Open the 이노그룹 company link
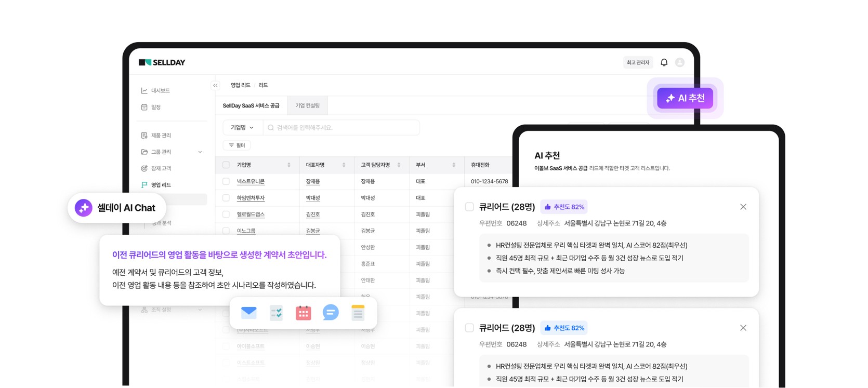 point(246,231)
